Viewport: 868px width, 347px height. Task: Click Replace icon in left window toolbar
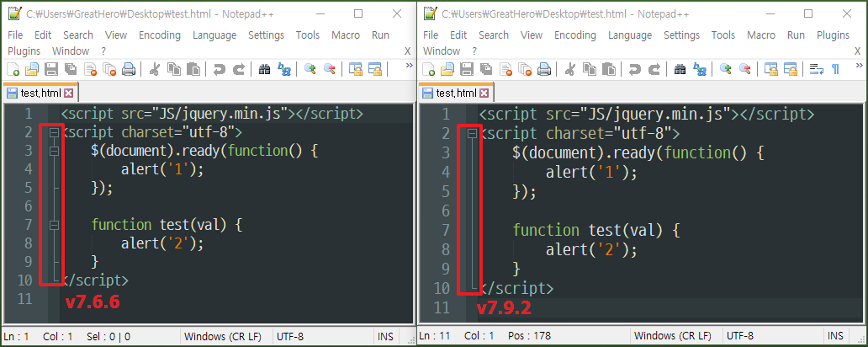[284, 69]
